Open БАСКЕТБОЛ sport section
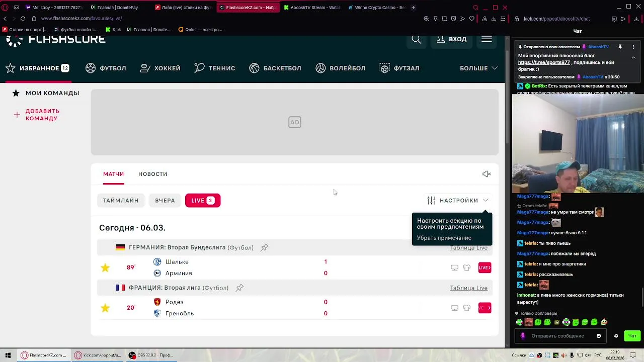The width and height of the screenshot is (644, 362). coord(275,68)
